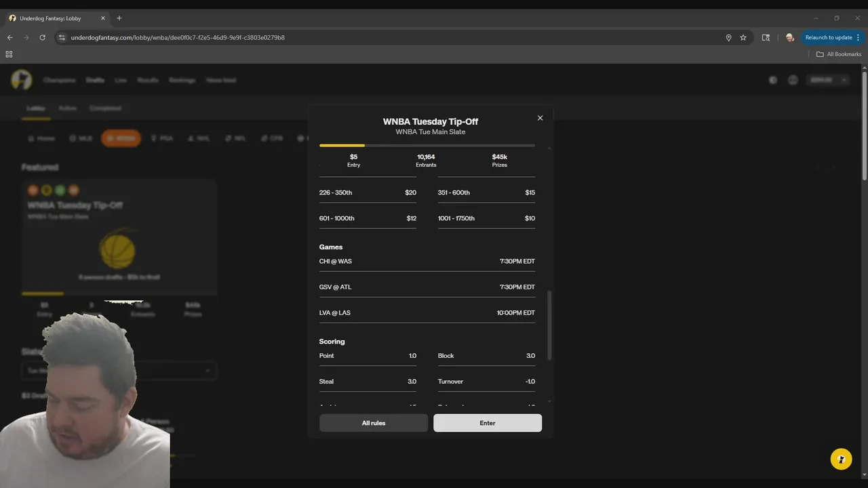Select the CFB sport filter
This screenshot has width=868, height=488.
(x=272, y=138)
